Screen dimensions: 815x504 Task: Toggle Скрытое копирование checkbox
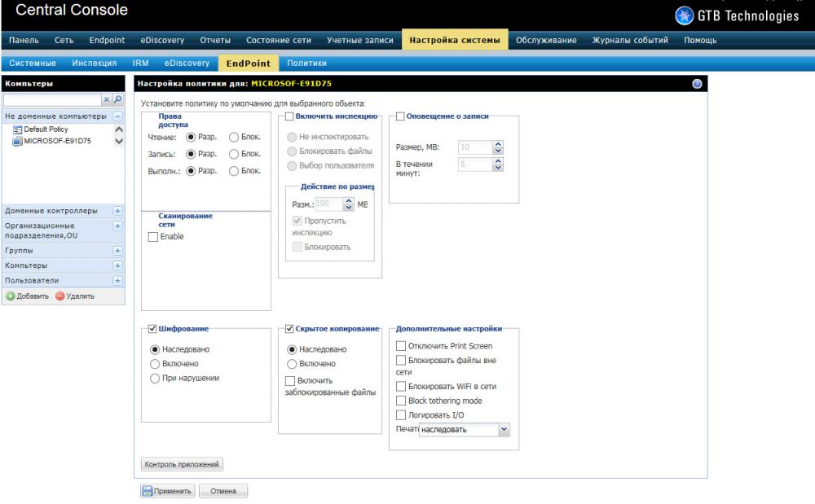coord(289,329)
